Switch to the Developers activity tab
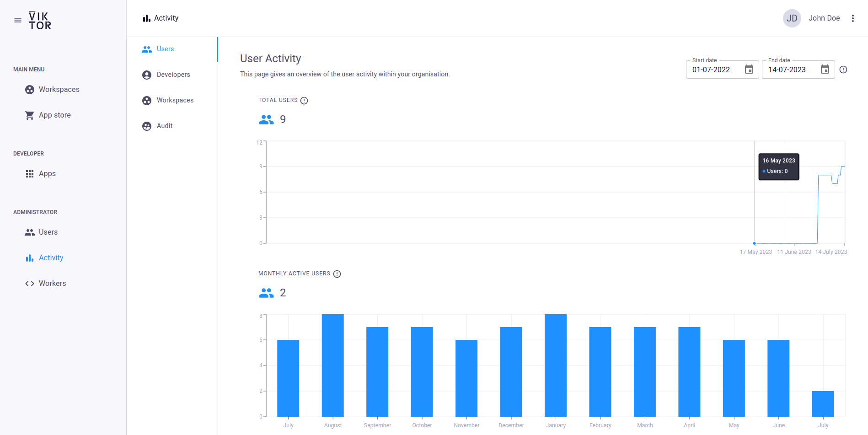Image resolution: width=868 pixels, height=435 pixels. point(173,75)
